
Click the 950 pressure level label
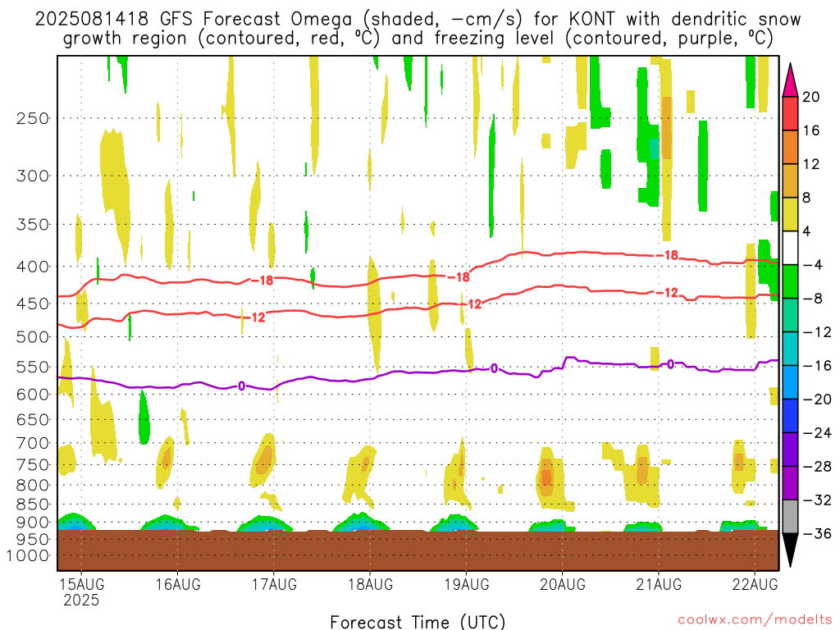(33, 540)
